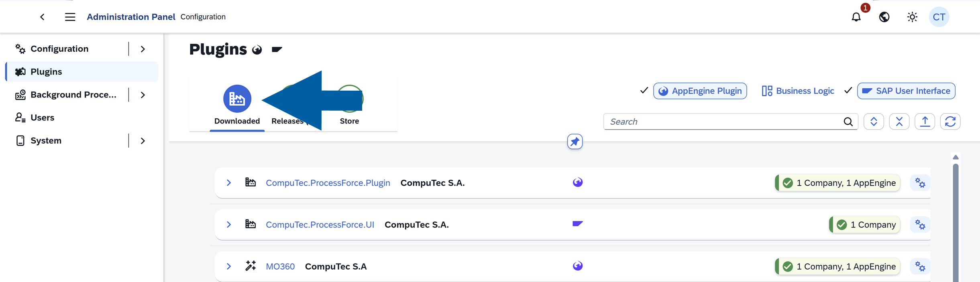
Task: Open status badge for MO360 row
Action: [837, 266]
